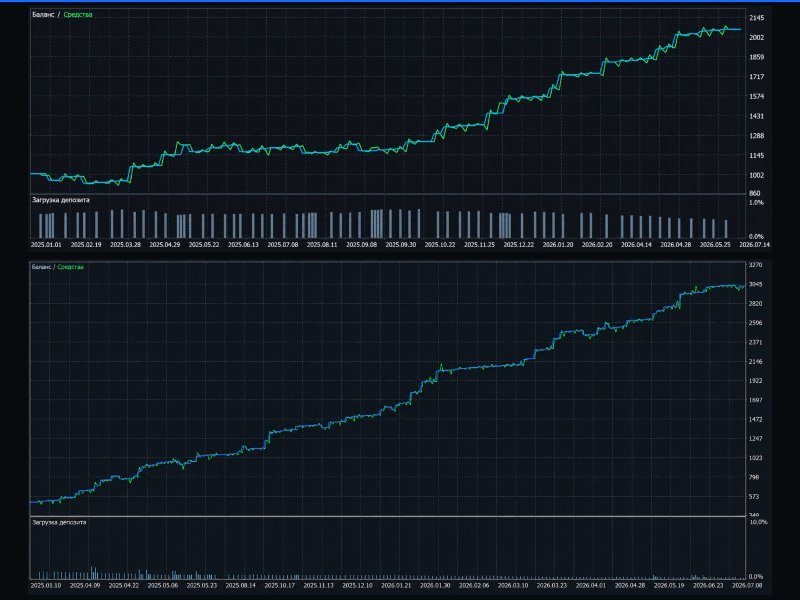Image resolution: width=800 pixels, height=600 pixels.
Task: Click the 1002 axis value
Action: [x=757, y=175]
